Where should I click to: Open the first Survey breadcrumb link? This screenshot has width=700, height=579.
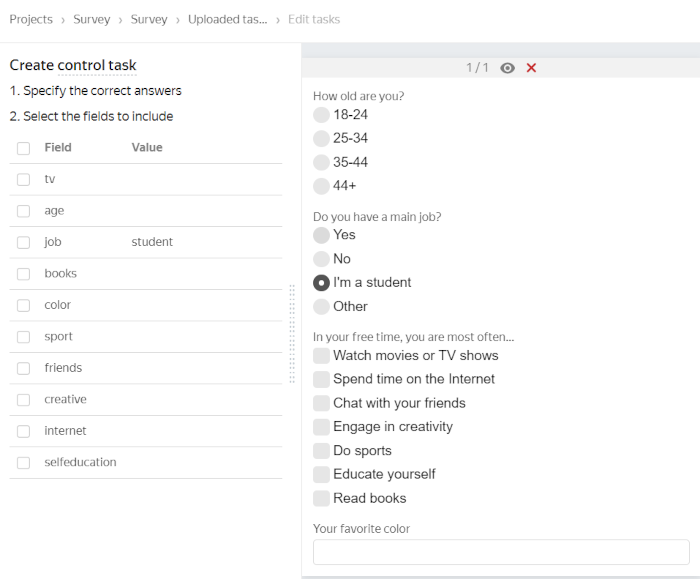click(92, 19)
